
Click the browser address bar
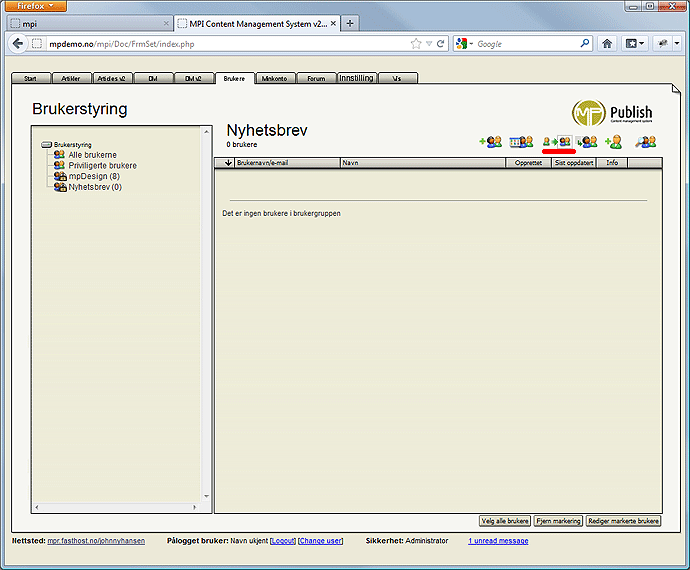pyautogui.click(x=229, y=44)
